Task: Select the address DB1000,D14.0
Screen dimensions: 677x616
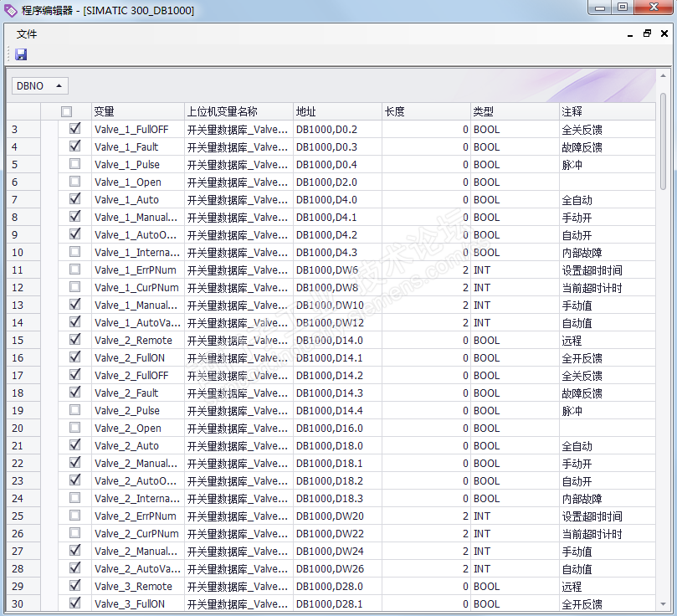Action: (337, 340)
